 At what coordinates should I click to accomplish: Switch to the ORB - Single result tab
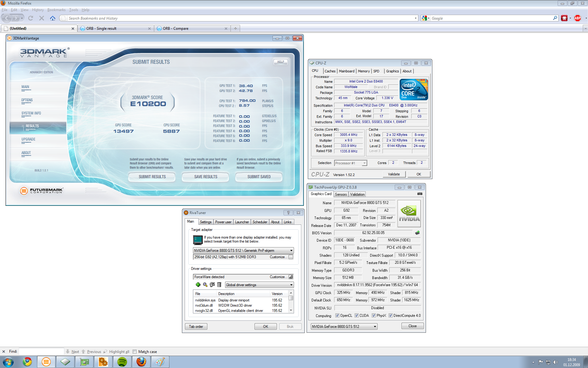pyautogui.click(x=116, y=29)
